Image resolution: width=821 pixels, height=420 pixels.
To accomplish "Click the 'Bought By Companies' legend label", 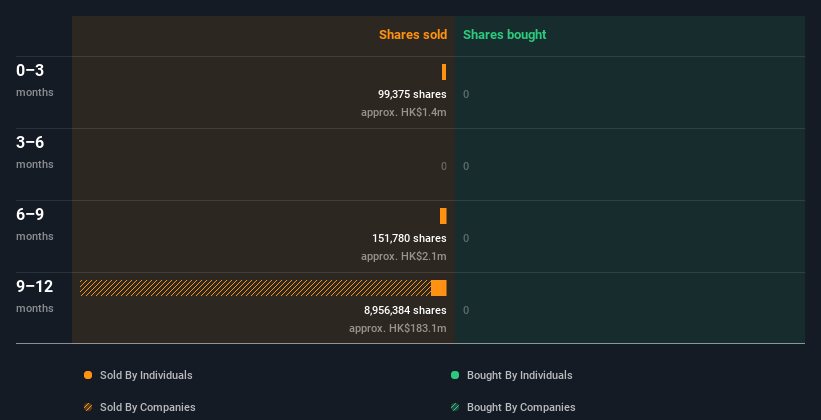I will coord(521,407).
